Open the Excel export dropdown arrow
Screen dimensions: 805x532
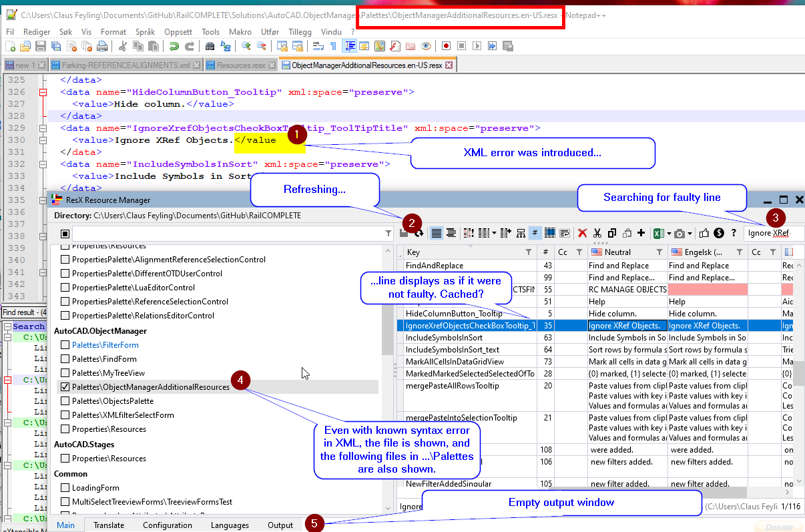click(670, 232)
